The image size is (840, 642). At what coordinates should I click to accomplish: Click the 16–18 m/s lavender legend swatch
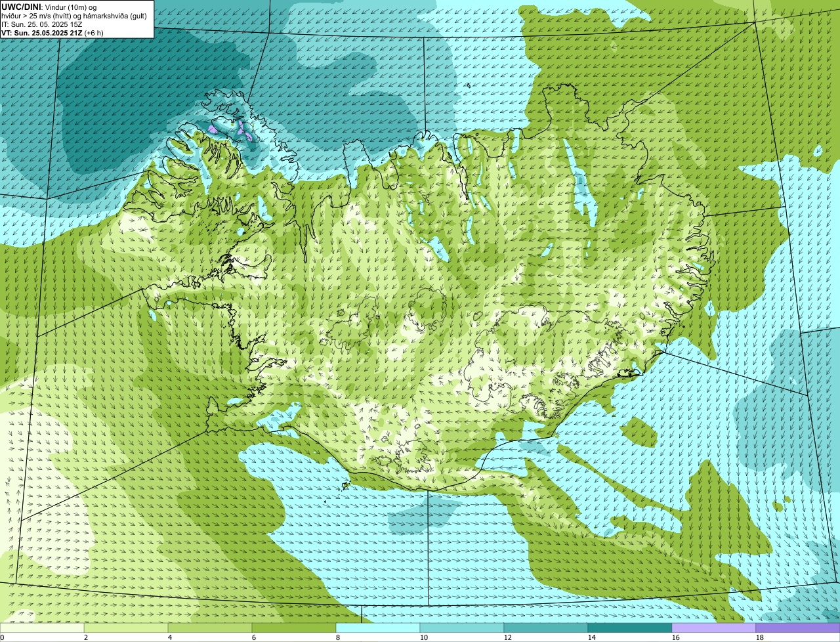[x=714, y=628]
